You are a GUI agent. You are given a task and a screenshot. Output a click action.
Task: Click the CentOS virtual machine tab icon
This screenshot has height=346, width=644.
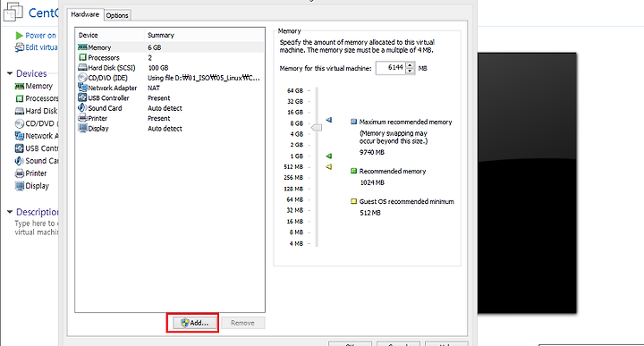click(x=13, y=12)
